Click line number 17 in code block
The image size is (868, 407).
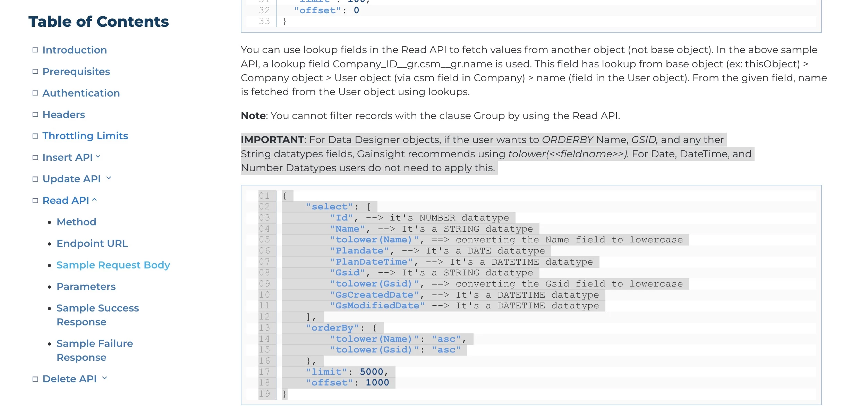point(264,372)
